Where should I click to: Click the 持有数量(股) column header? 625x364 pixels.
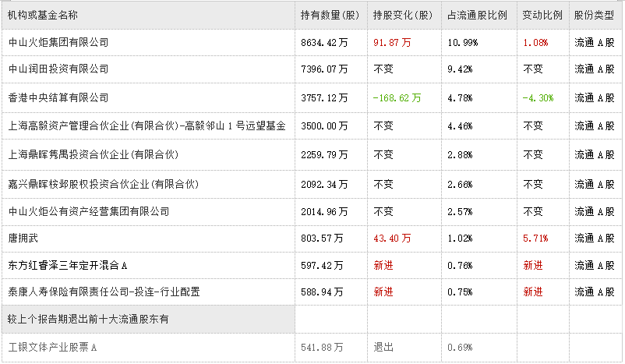330,14
